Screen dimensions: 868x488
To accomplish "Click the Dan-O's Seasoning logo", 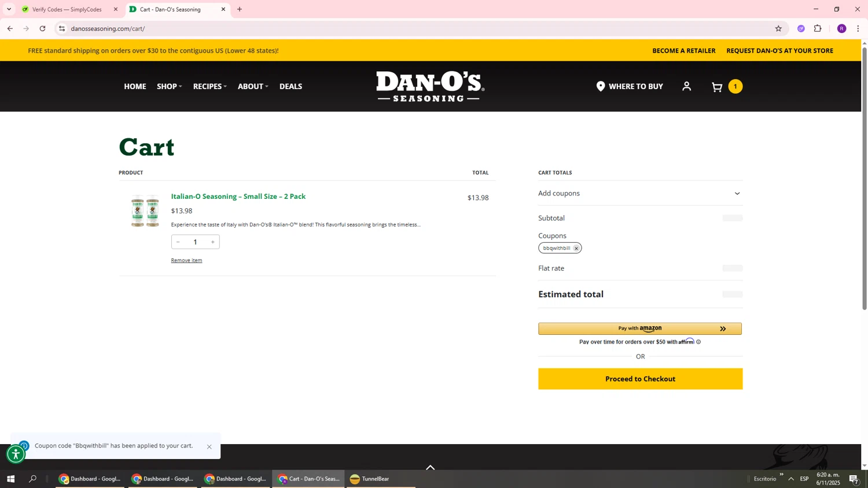I will click(x=431, y=86).
